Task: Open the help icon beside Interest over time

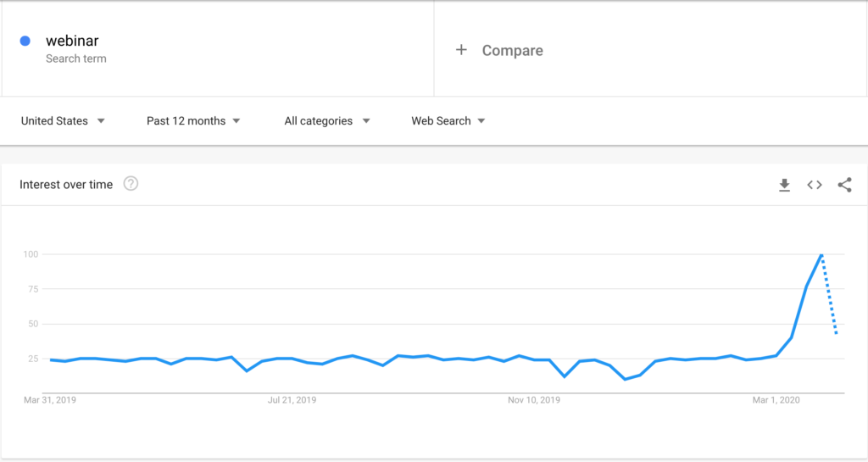Action: coord(131,184)
